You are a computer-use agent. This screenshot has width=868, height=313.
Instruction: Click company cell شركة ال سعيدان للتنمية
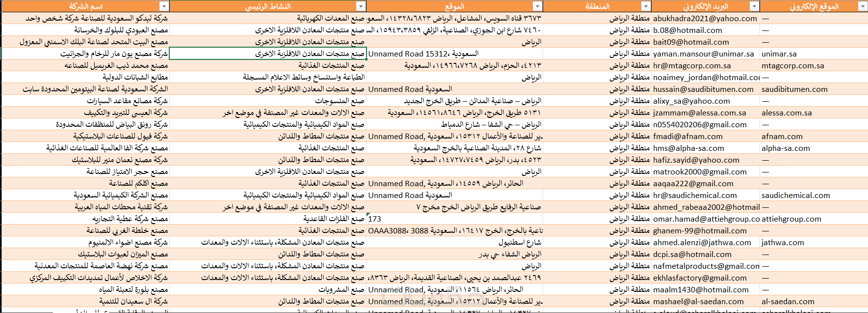pos(85,301)
